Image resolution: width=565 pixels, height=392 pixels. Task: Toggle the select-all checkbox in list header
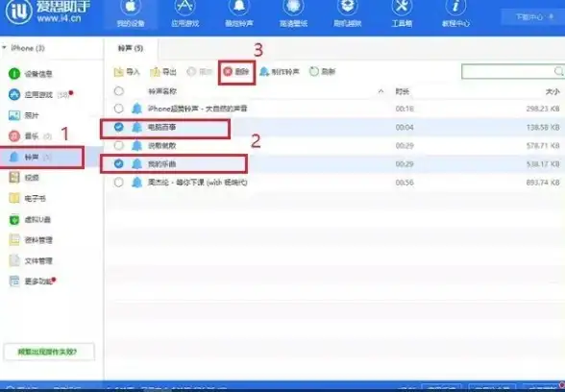(118, 91)
